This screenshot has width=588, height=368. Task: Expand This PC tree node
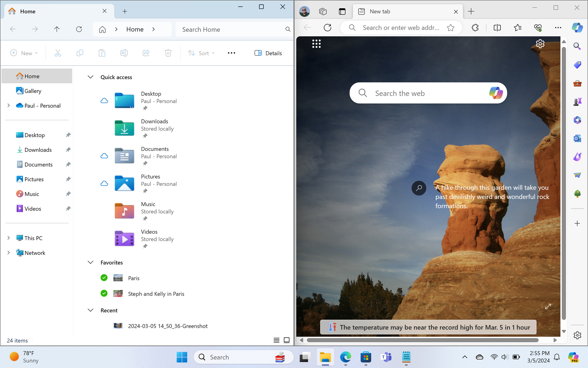click(9, 238)
